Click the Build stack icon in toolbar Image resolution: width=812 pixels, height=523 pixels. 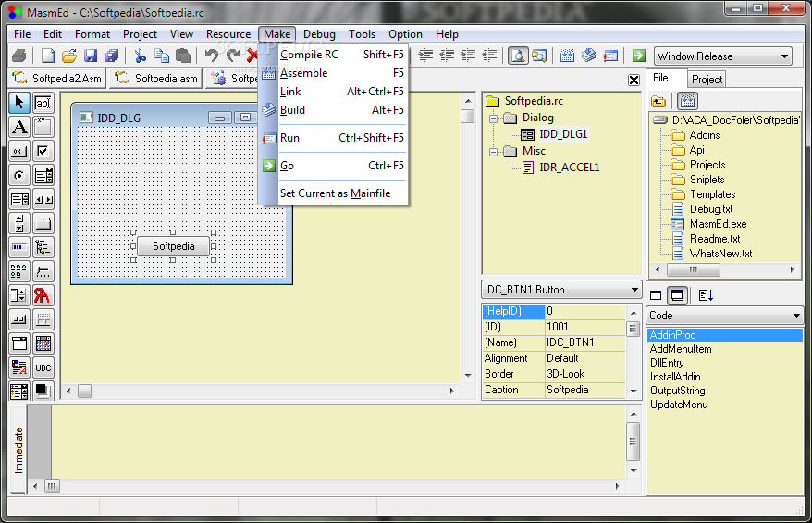coord(589,56)
